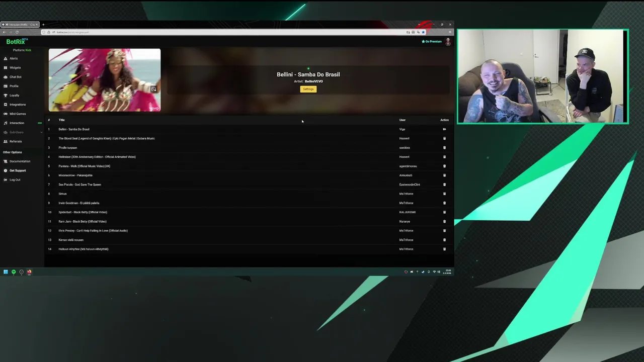
Task: Click the Title column header
Action: click(62, 120)
